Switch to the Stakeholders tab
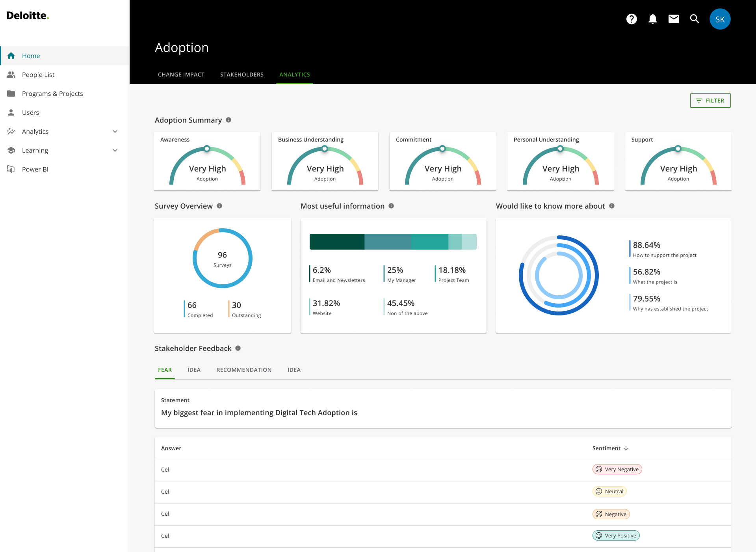The image size is (756, 552). [x=242, y=75]
